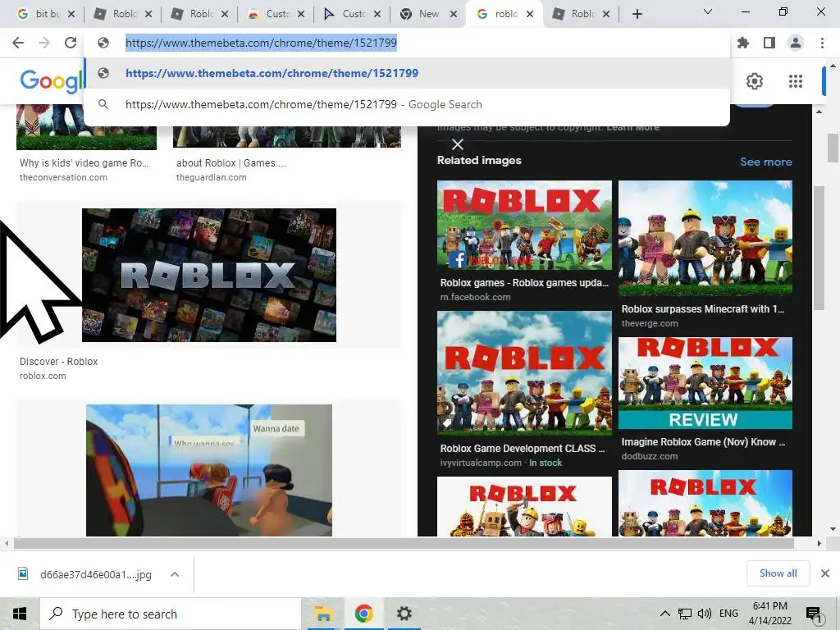
Task: Click the theverge.com source text
Action: [x=650, y=323]
